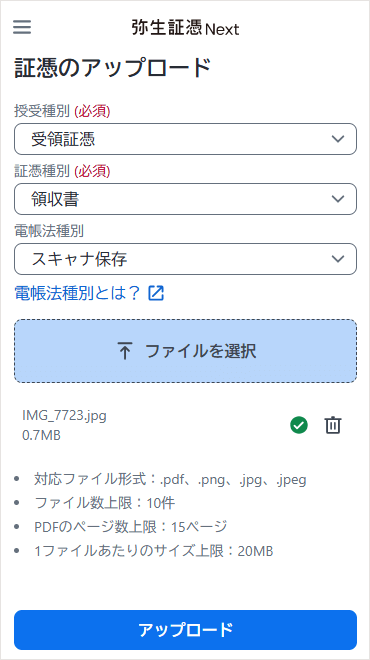Image resolution: width=370 pixels, height=660 pixels.
Task: Click the 授受種別 (必須) field label
Action: click(62, 112)
